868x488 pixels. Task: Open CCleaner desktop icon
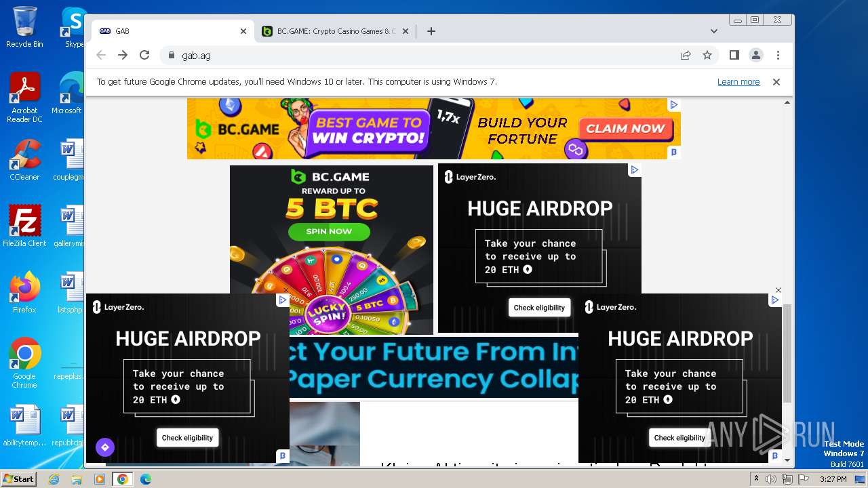point(24,160)
